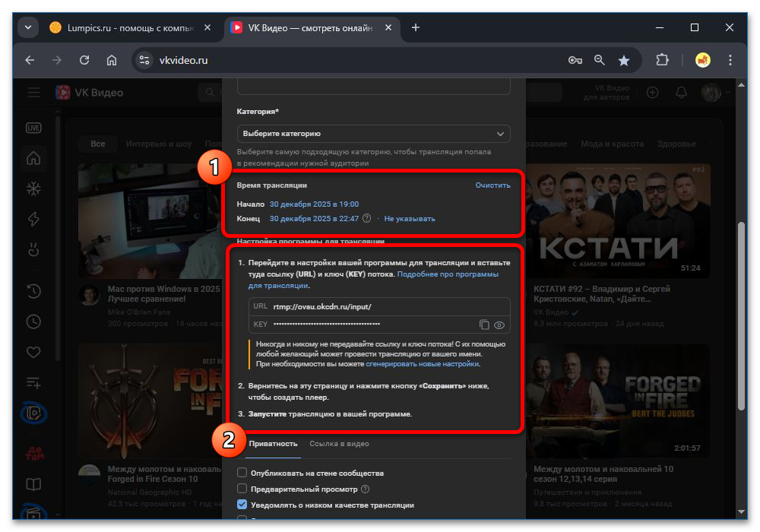Image resolution: width=760 pixels, height=532 pixels.
Task: Click notifications bell icon
Action: pos(681,92)
